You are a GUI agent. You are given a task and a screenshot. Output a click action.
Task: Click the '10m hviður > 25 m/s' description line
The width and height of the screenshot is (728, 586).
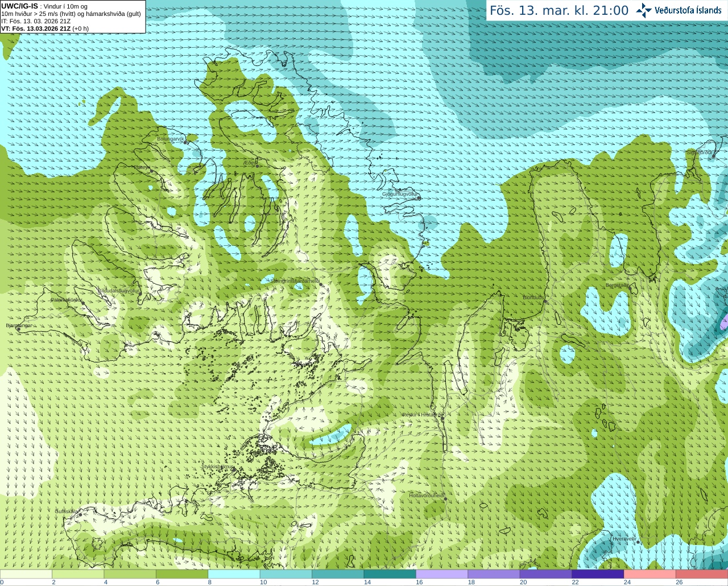(x=71, y=14)
